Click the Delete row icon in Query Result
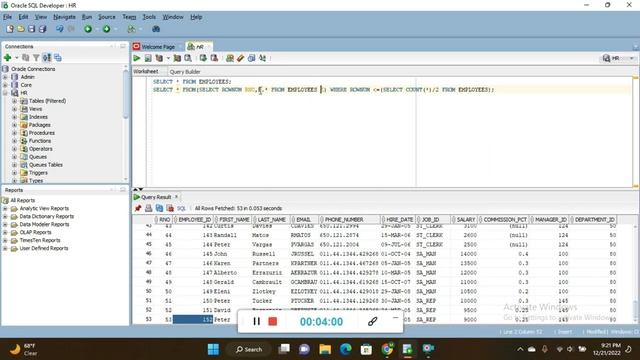640x360 pixels. click(x=170, y=208)
